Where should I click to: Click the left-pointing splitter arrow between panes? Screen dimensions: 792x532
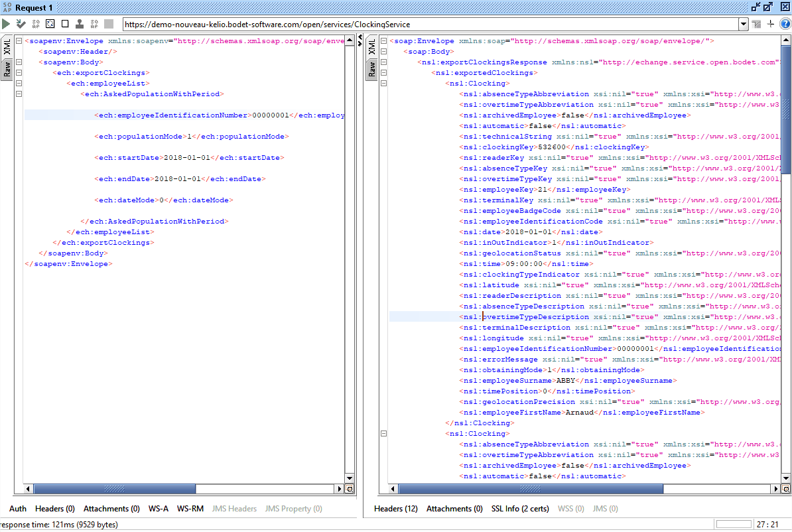(360, 37)
